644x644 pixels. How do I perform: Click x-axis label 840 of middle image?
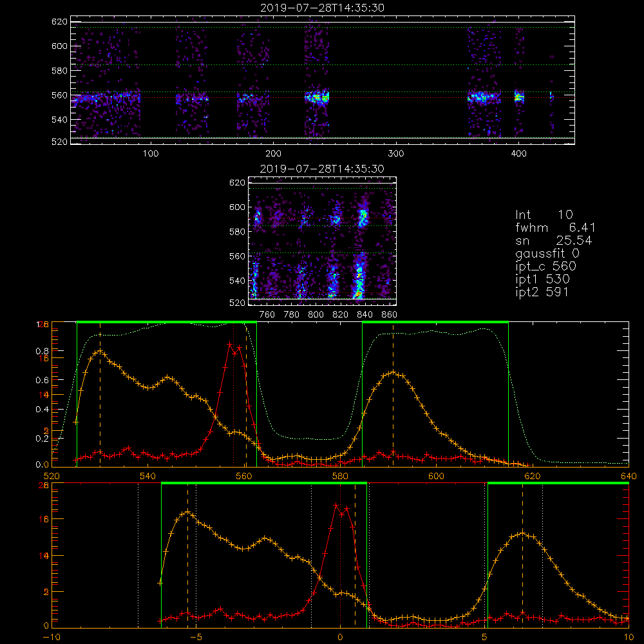click(365, 315)
